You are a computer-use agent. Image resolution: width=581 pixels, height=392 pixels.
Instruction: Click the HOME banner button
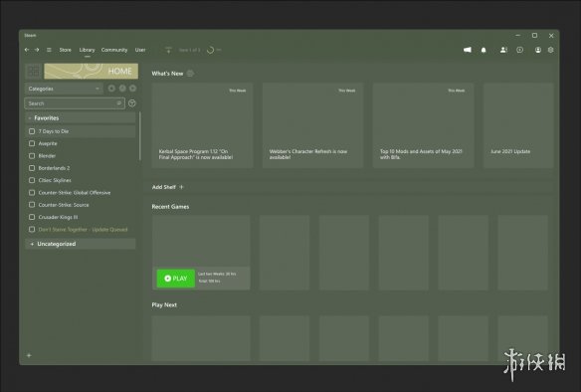pos(92,72)
